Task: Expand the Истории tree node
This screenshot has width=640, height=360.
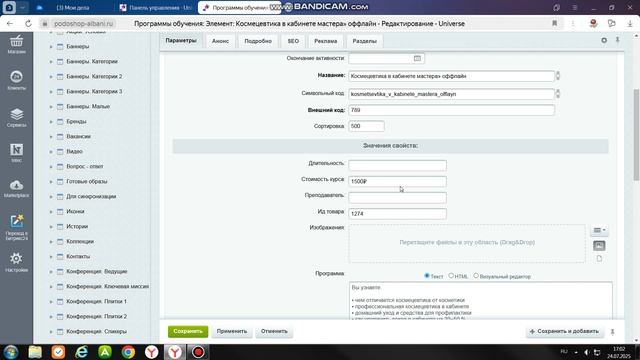Action: tap(51, 227)
